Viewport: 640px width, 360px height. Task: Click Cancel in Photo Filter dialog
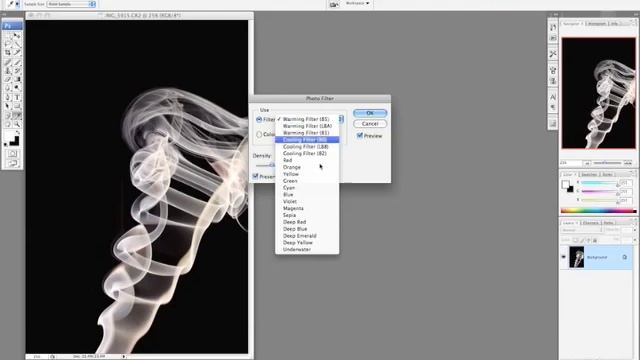370,124
